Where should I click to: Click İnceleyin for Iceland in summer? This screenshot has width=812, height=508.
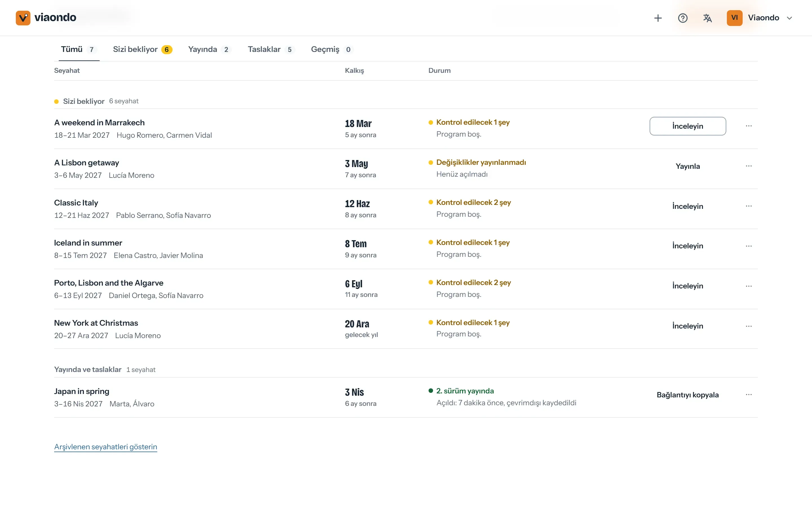[x=687, y=246]
